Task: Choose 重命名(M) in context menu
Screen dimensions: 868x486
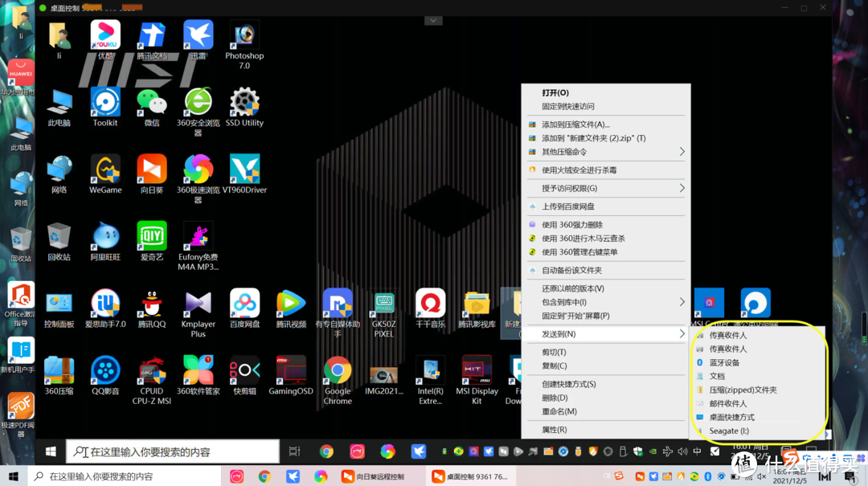Action: pyautogui.click(x=606, y=411)
